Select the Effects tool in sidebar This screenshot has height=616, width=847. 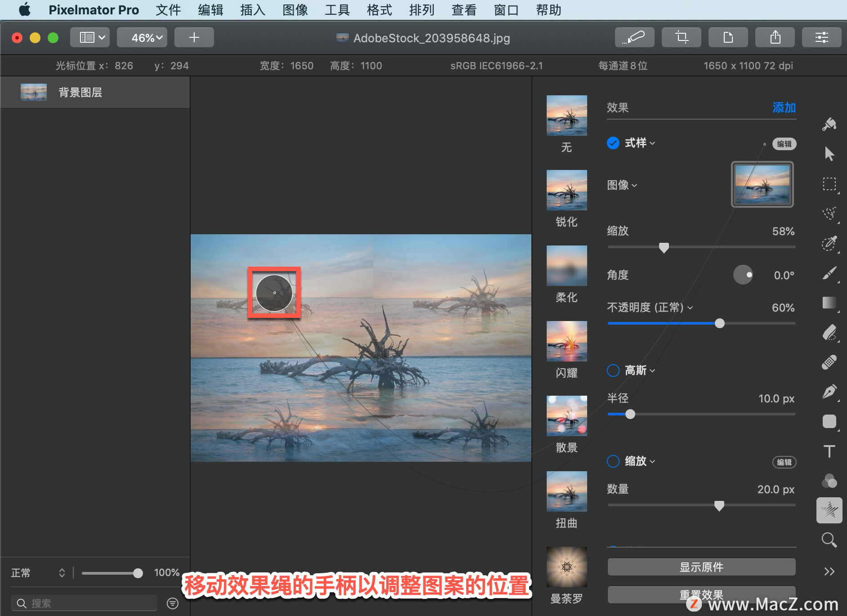pyautogui.click(x=829, y=510)
